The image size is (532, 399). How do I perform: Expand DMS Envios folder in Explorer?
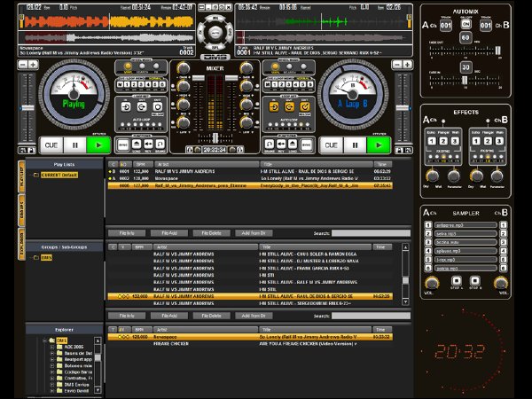click(52, 385)
